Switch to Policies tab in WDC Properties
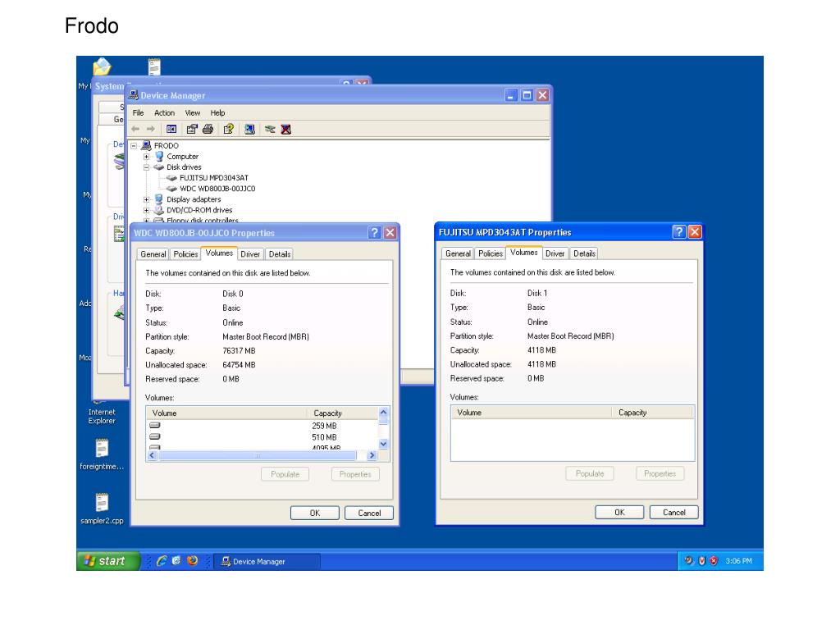The width and height of the screenshot is (840, 630). tap(185, 254)
